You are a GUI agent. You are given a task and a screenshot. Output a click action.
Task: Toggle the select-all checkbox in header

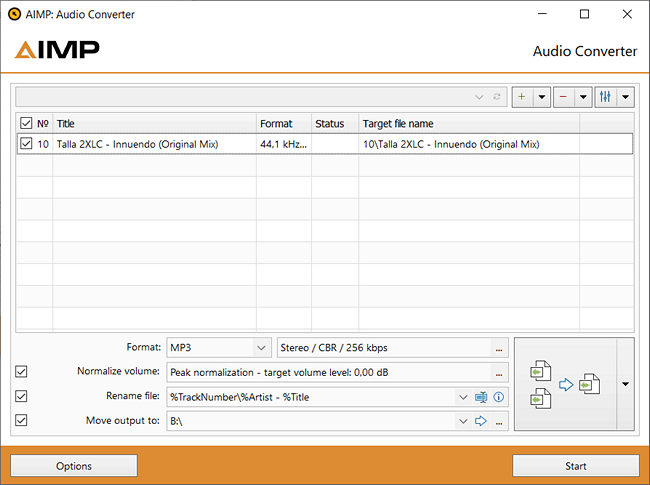coord(26,123)
